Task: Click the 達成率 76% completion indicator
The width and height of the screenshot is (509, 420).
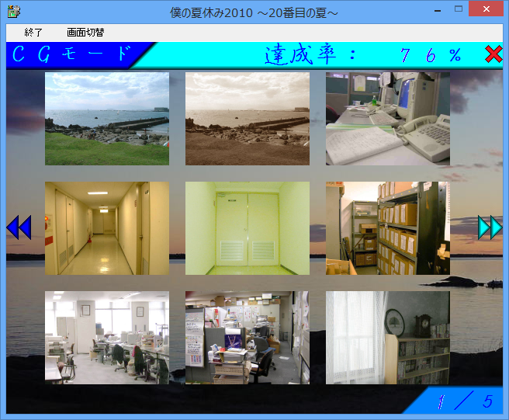Action: 363,54
